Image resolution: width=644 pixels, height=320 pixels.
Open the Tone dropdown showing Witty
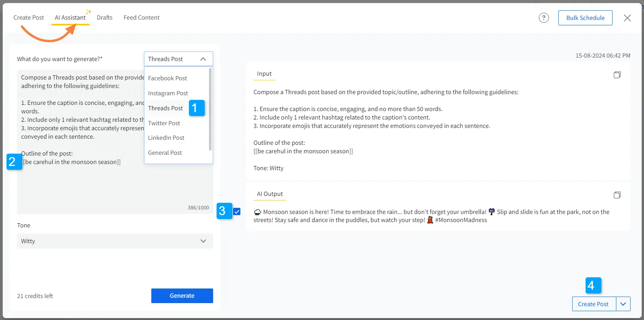[115, 241]
